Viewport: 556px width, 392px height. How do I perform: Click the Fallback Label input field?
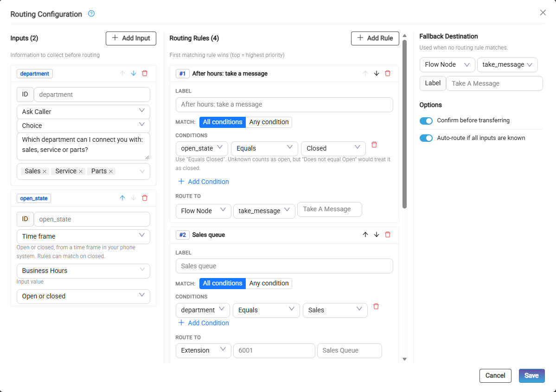[x=494, y=84]
